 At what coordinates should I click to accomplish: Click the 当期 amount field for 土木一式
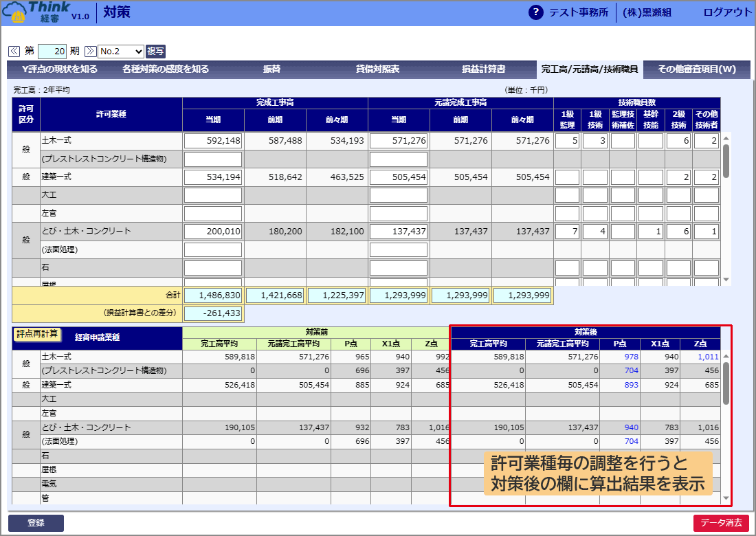[x=213, y=141]
